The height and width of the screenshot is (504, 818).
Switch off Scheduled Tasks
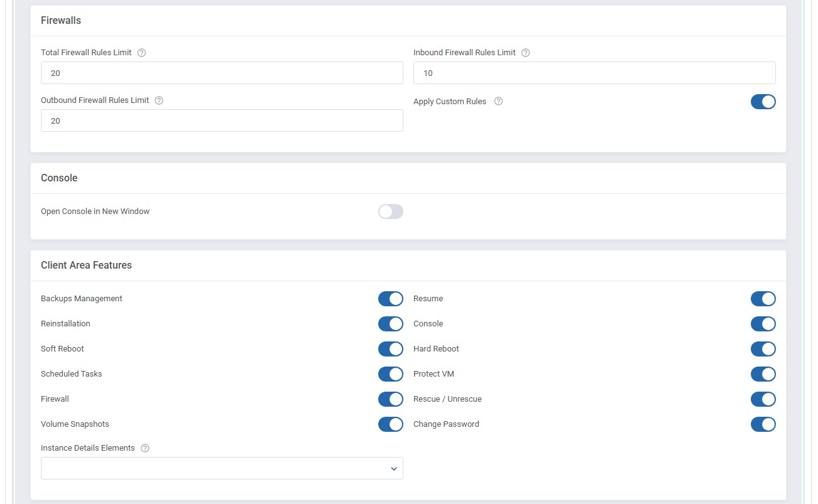click(x=390, y=374)
